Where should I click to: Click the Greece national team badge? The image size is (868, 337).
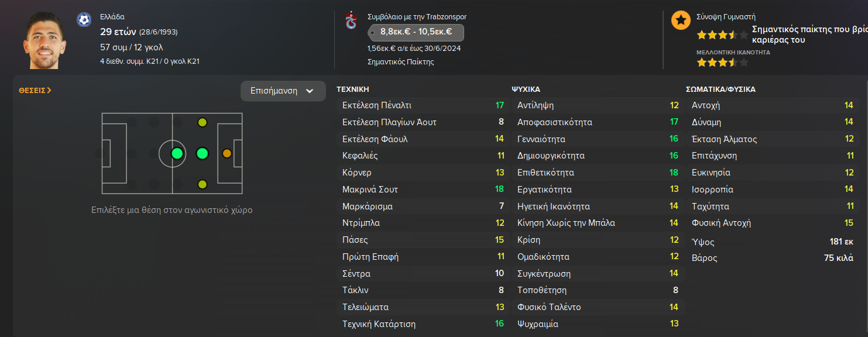point(84,20)
